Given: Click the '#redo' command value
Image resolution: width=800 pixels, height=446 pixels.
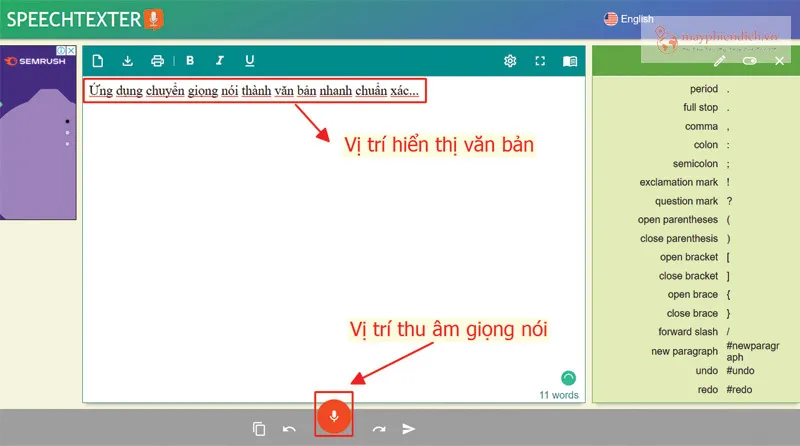Looking at the screenshot, I should (x=739, y=390).
